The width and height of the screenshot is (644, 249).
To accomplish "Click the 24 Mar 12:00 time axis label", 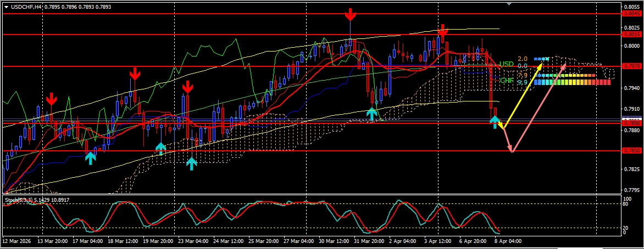I will (x=227, y=242).
